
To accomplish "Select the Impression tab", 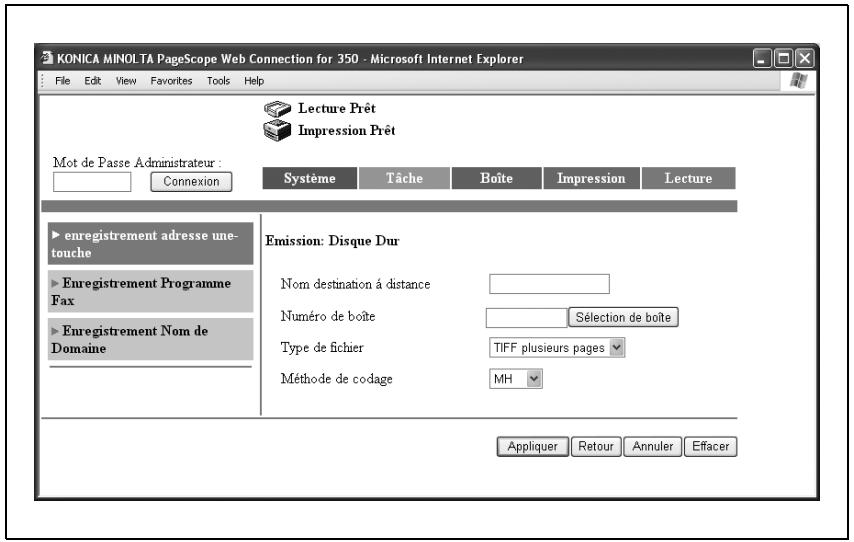I will coord(591,178).
